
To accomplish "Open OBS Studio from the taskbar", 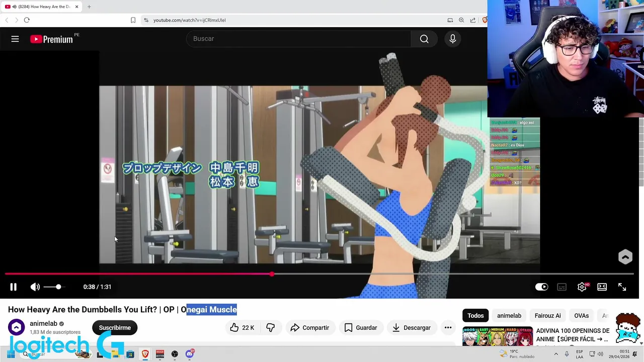I will [x=175, y=354].
